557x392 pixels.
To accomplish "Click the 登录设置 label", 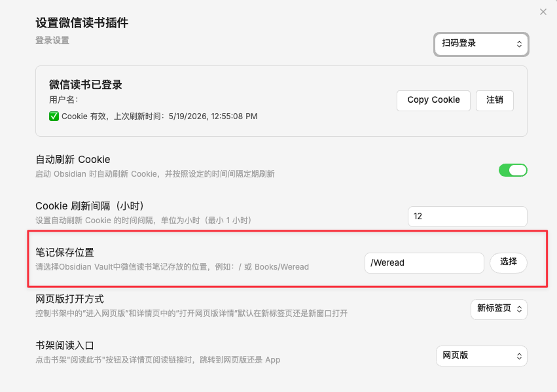I will click(x=52, y=41).
